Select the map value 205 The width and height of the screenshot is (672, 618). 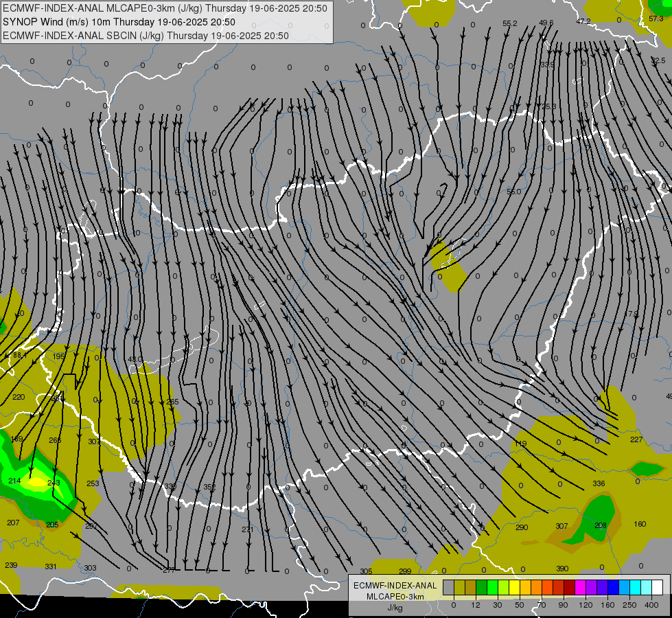(52, 525)
